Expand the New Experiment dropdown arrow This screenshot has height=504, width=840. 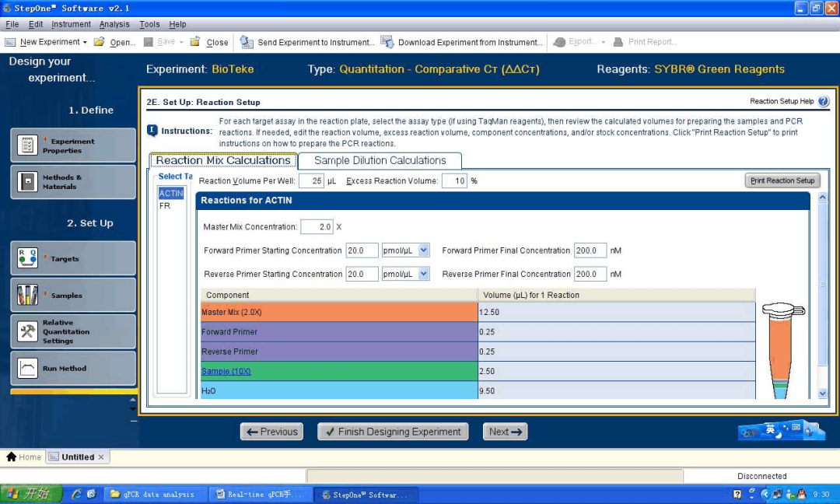(x=85, y=42)
